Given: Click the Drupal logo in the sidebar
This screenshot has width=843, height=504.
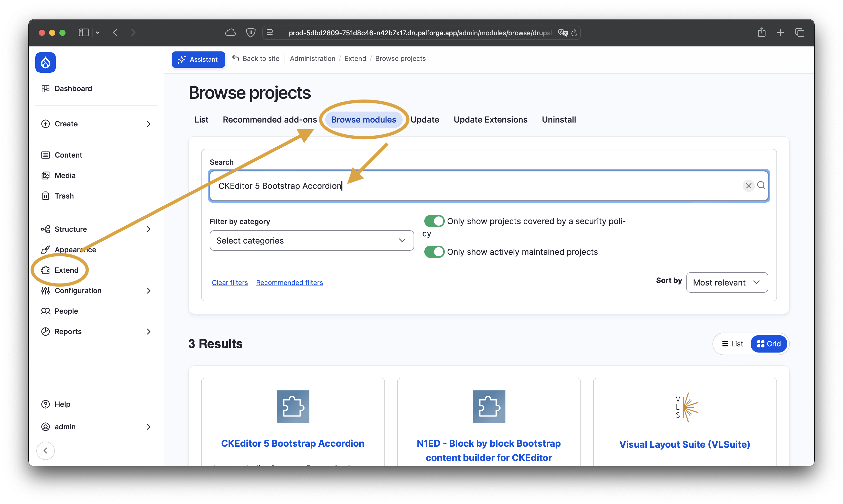Looking at the screenshot, I should coord(46,62).
